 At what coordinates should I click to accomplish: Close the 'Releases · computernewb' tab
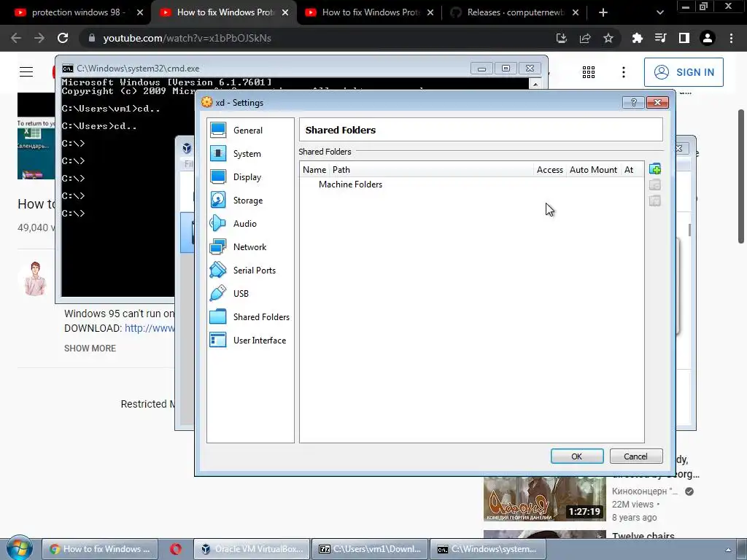point(576,12)
